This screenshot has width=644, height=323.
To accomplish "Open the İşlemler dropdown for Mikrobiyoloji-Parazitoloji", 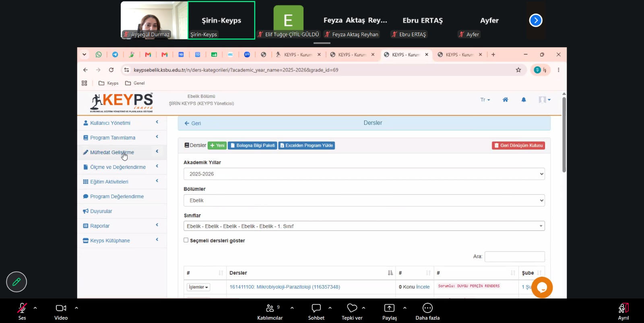I will pos(198,287).
